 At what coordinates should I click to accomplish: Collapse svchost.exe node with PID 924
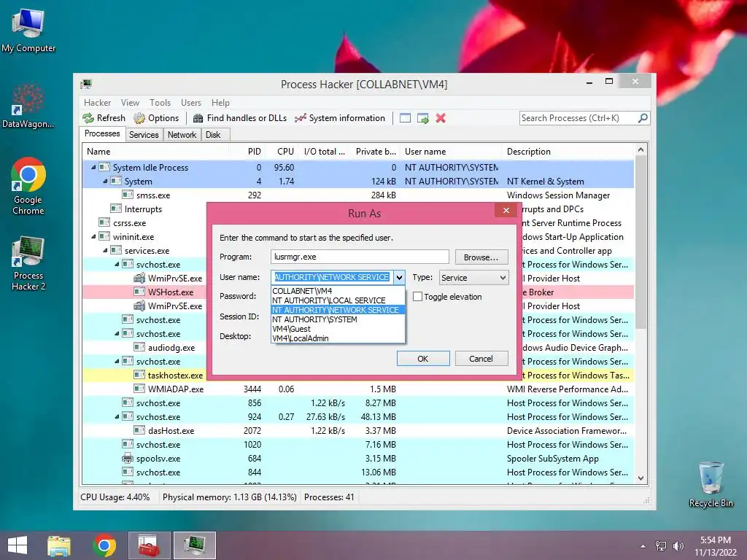click(x=117, y=416)
